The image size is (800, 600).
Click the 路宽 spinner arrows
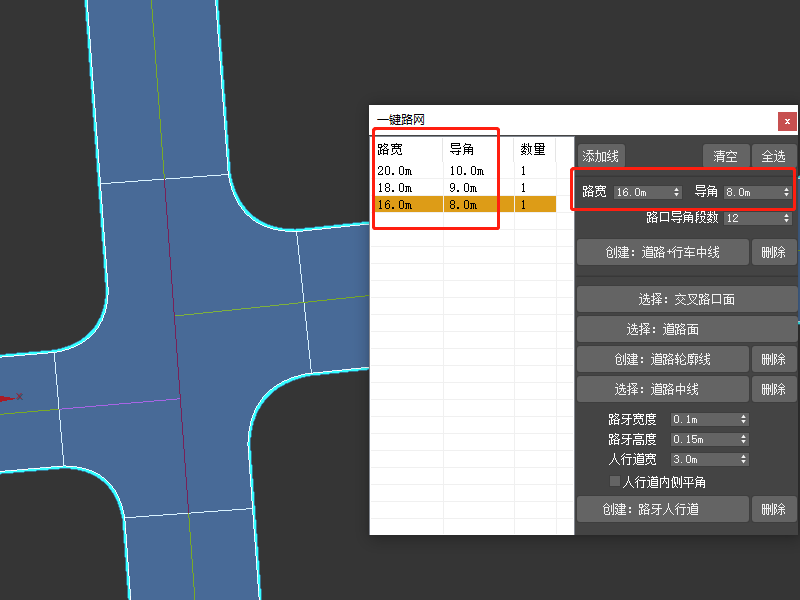click(x=677, y=192)
